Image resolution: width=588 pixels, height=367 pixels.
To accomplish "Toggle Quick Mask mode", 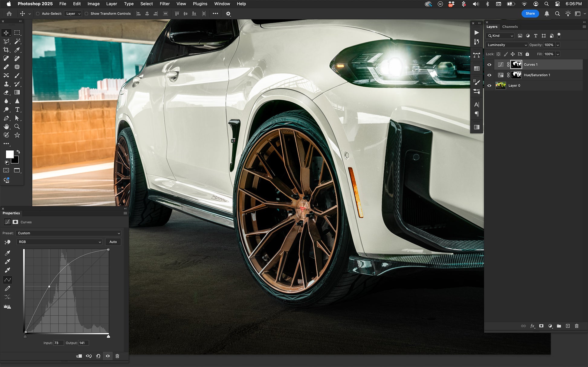I will coord(6,171).
